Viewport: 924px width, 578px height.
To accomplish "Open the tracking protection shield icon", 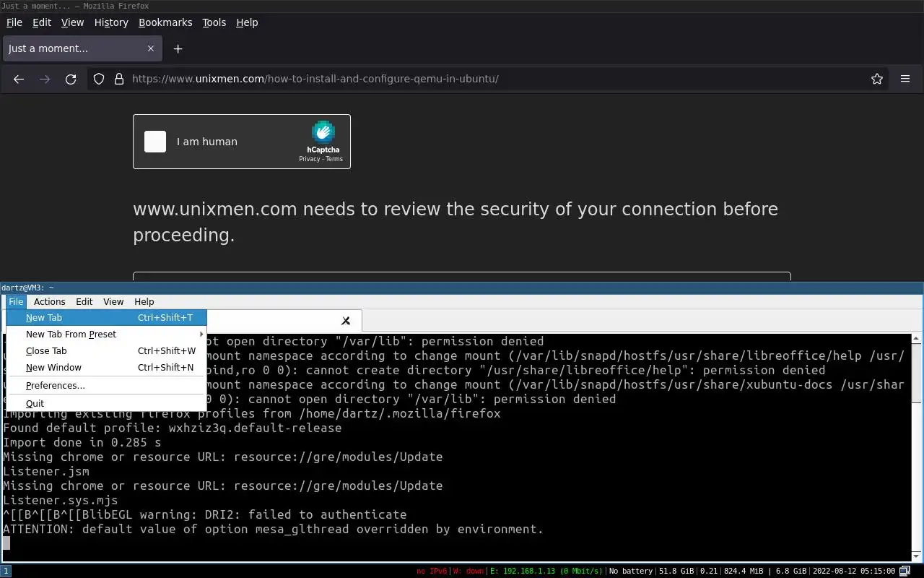I will 100,79.
